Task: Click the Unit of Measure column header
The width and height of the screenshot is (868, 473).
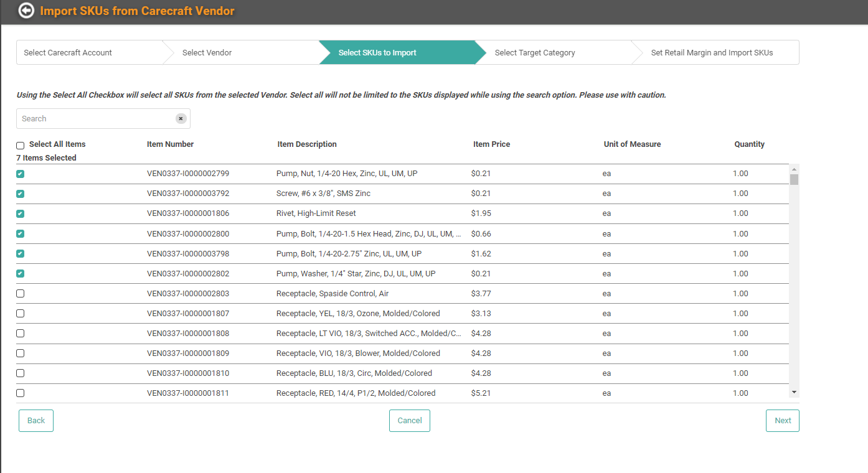Action: [x=632, y=144]
